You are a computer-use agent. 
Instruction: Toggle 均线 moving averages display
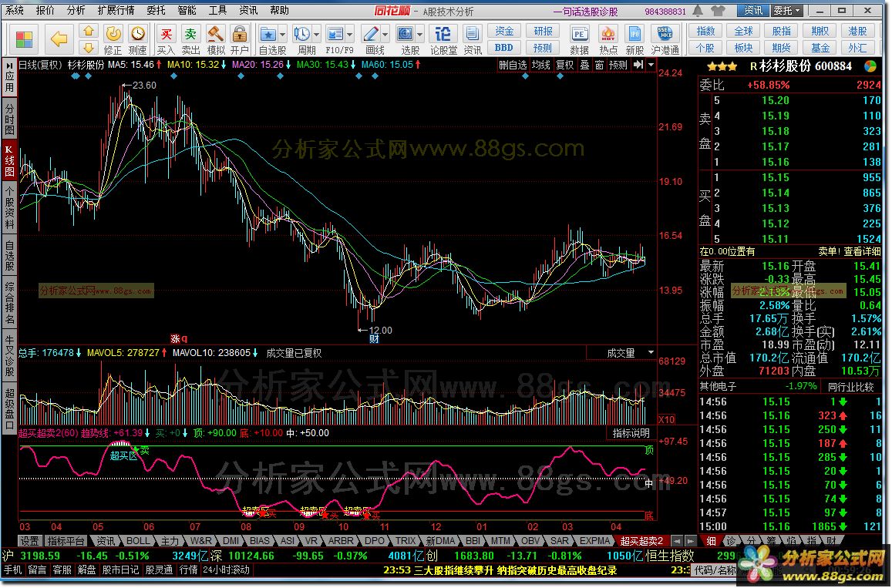(540, 65)
